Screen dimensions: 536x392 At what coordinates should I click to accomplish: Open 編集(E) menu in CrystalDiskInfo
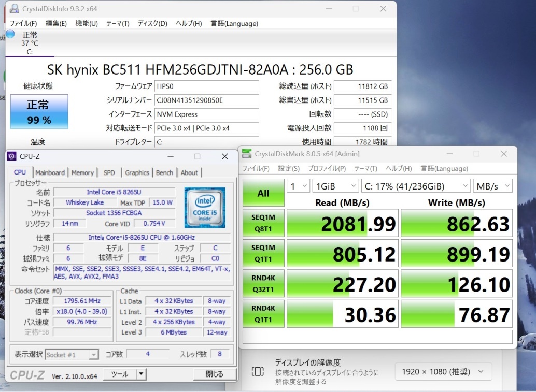click(x=56, y=23)
